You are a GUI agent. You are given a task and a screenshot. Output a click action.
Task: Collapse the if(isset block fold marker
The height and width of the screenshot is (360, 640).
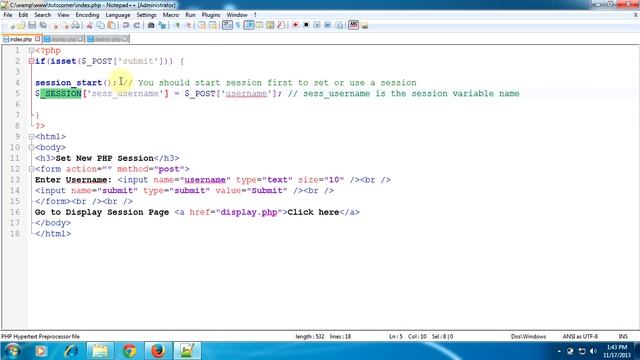pyautogui.click(x=31, y=61)
